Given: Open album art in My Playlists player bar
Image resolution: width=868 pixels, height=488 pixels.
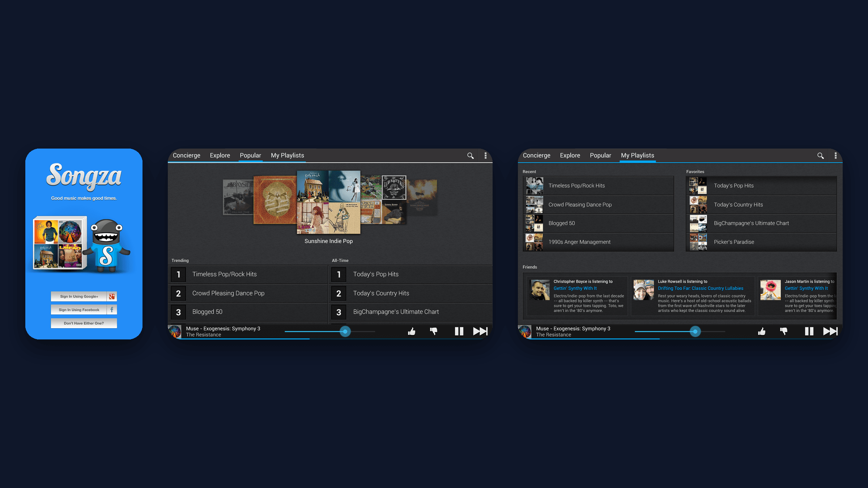Looking at the screenshot, I should pyautogui.click(x=525, y=331).
